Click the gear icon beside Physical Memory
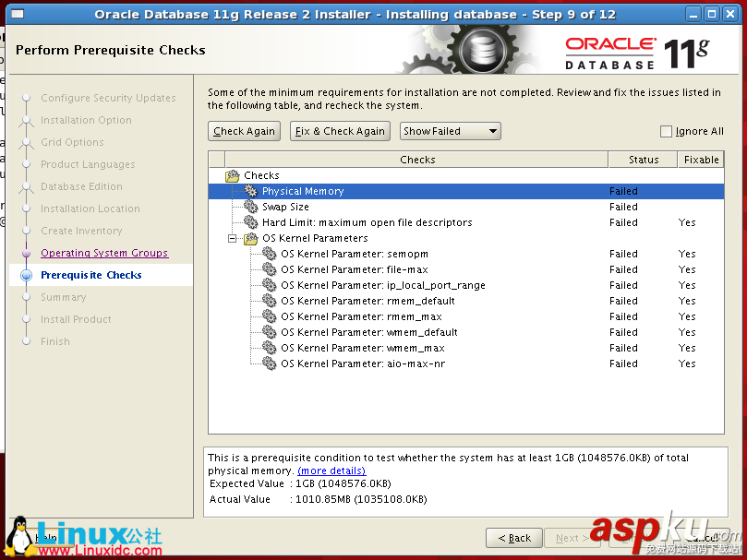747x560 pixels. (250, 191)
